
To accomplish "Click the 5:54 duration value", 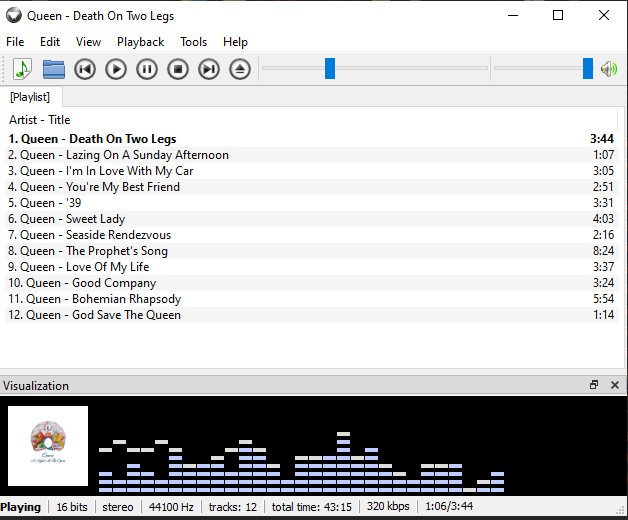I will coord(603,299).
